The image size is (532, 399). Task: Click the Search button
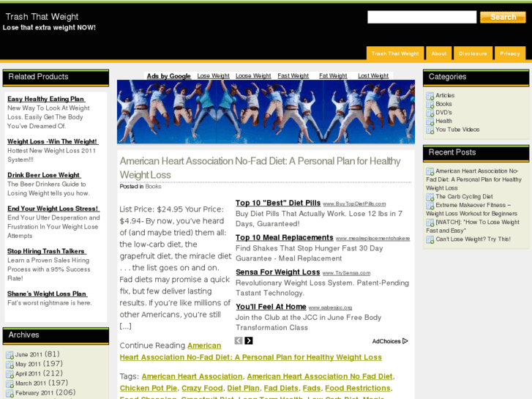503,17
